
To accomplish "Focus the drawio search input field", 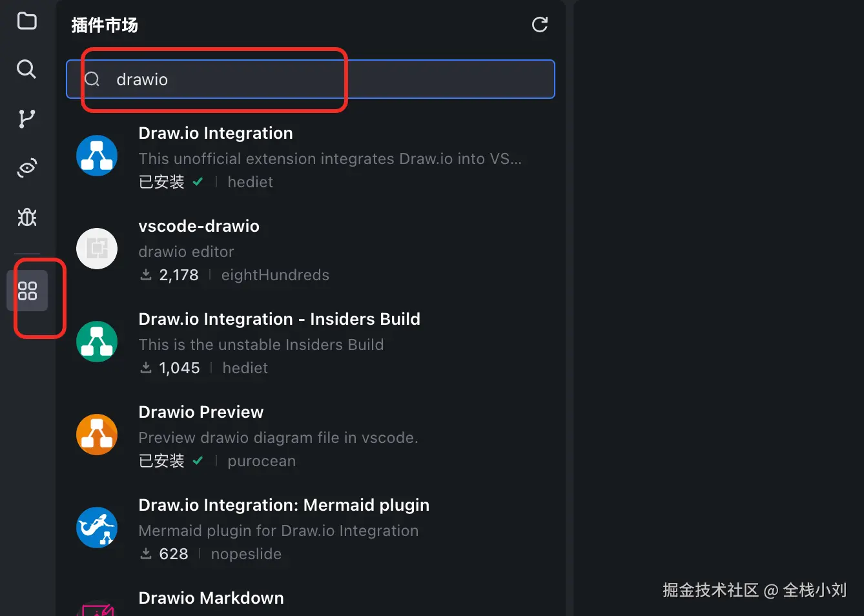I will pos(323,79).
